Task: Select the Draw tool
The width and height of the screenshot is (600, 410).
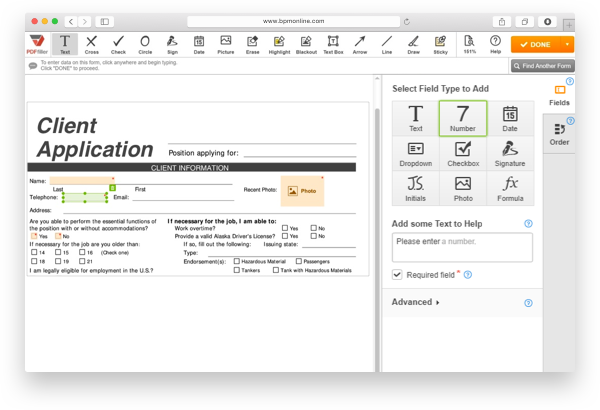Action: (x=414, y=44)
